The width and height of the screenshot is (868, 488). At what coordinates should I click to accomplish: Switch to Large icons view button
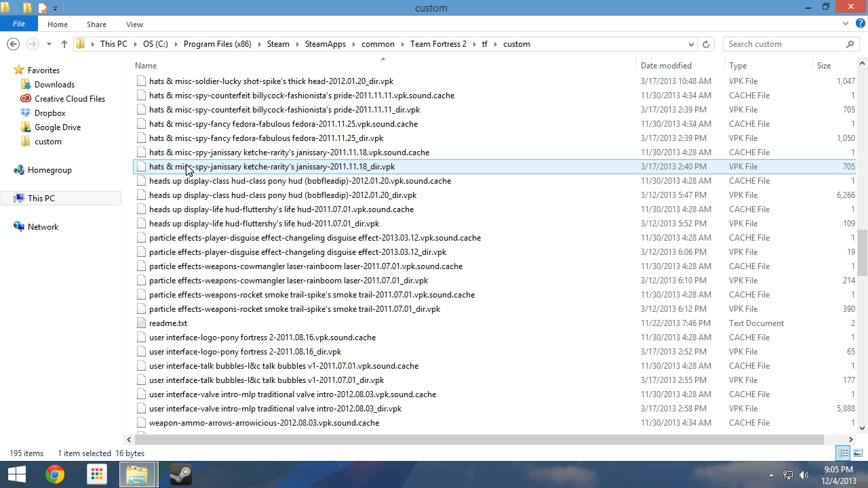pyautogui.click(x=857, y=453)
